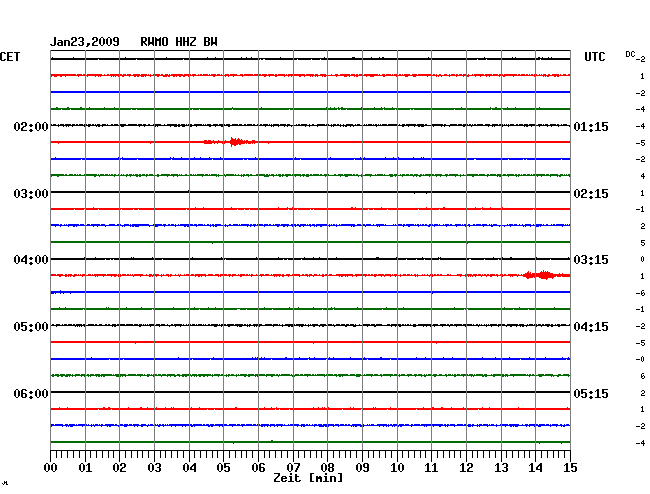Click minute tick label 04

189,468
